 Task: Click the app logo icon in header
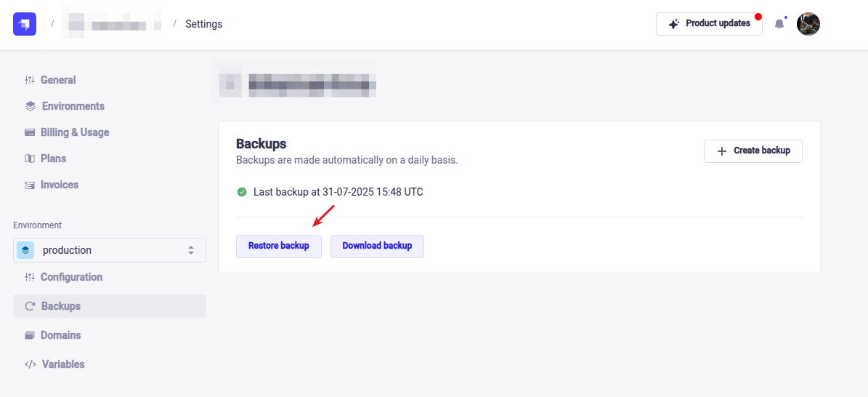pos(24,24)
